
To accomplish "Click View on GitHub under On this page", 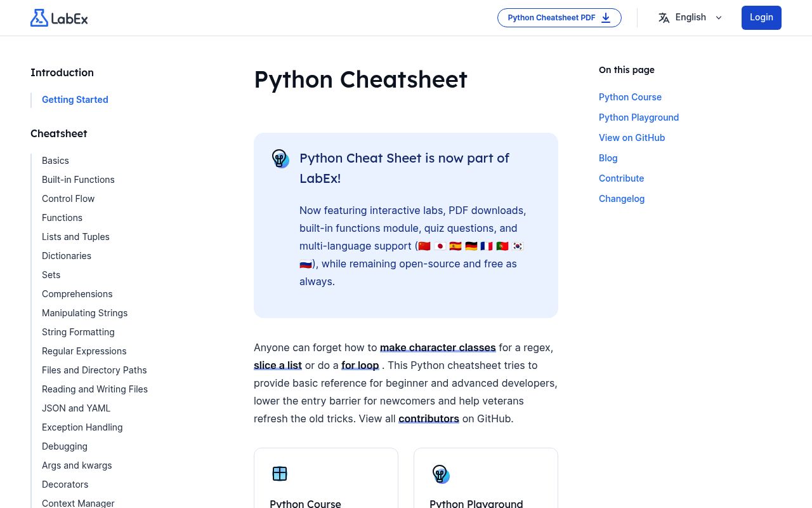I will [x=632, y=138].
